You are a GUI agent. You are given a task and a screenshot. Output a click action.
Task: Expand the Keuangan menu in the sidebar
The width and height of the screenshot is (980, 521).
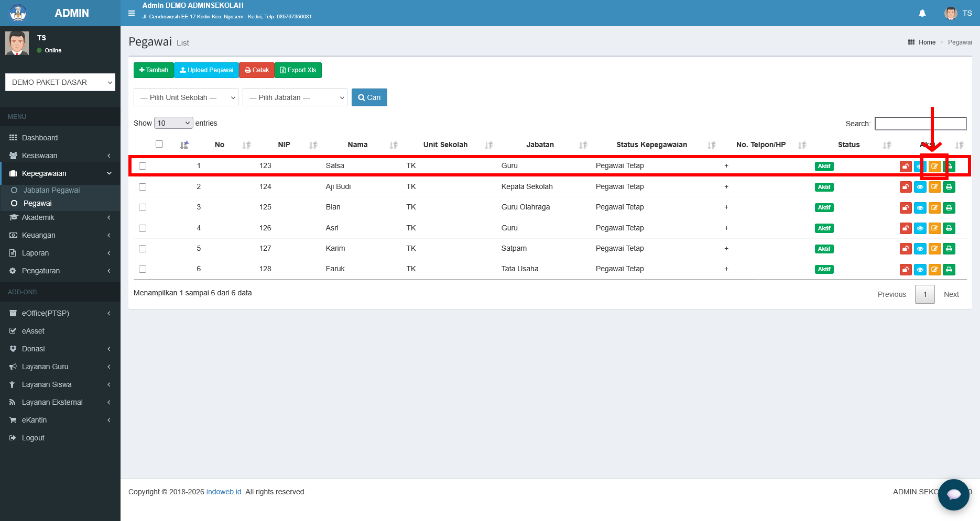(60, 235)
